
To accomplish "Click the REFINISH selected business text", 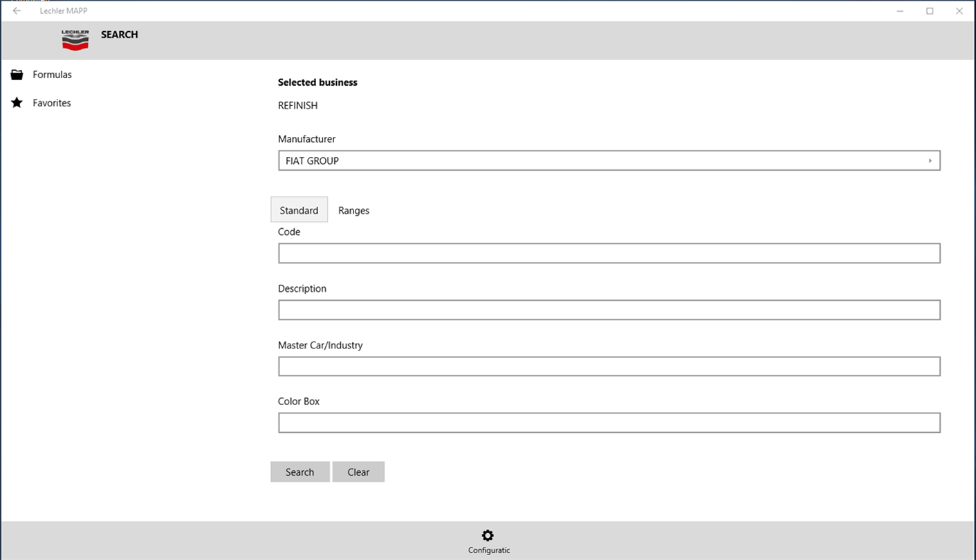I will (x=297, y=106).
